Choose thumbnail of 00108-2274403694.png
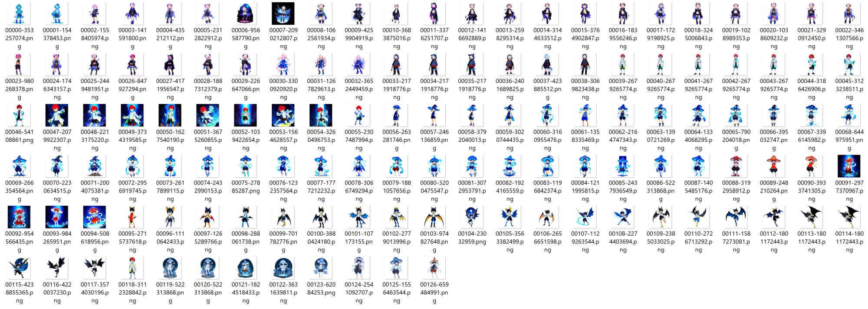This screenshot has height=309, width=868. [x=623, y=217]
